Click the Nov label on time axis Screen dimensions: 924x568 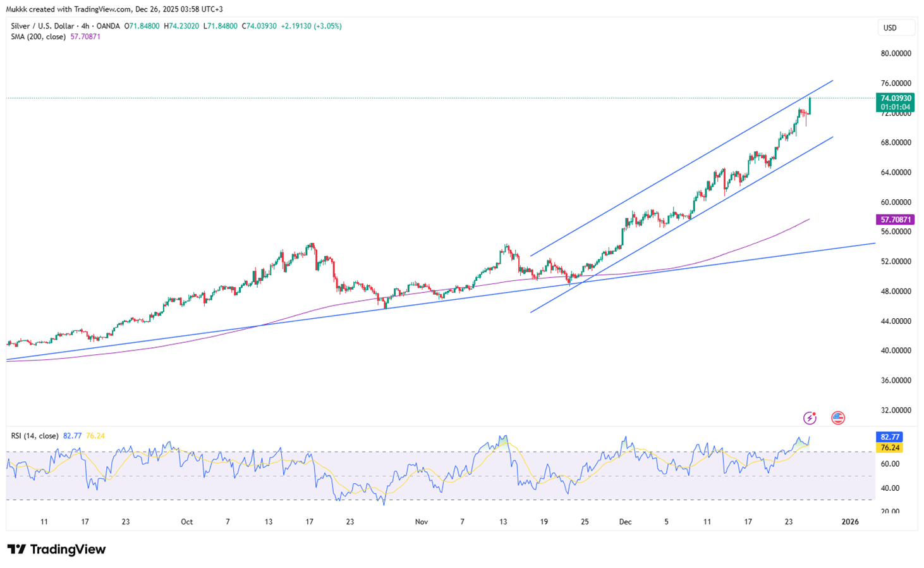point(422,522)
